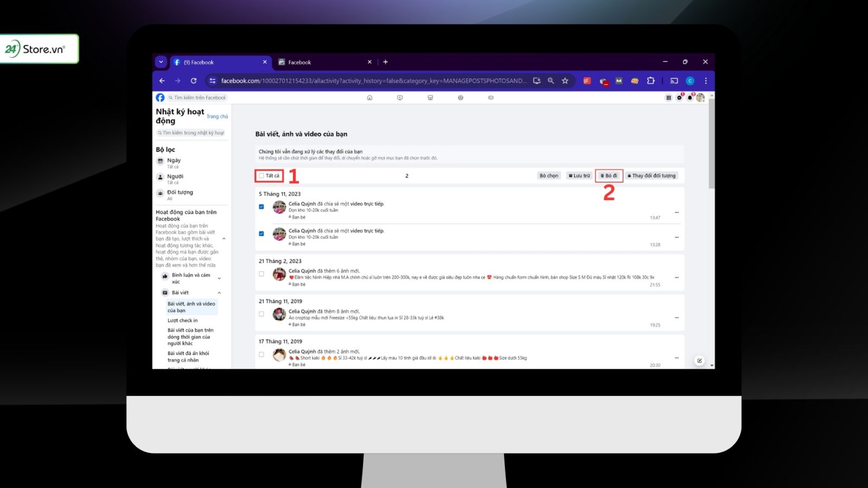Viewport: 868px width, 488px height.
Task: Uncheck the live video post at 13:28
Action: (x=261, y=234)
